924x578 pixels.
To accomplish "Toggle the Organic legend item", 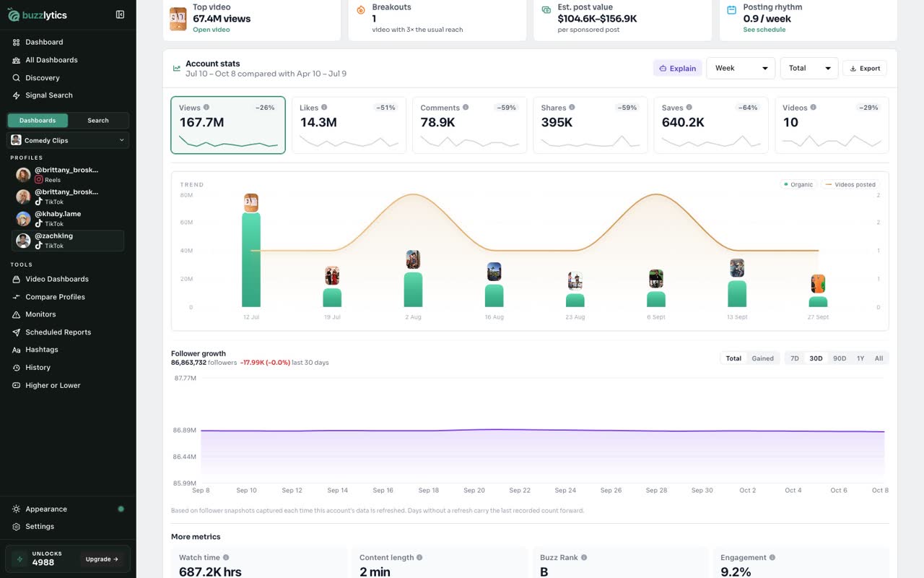I will click(x=798, y=185).
